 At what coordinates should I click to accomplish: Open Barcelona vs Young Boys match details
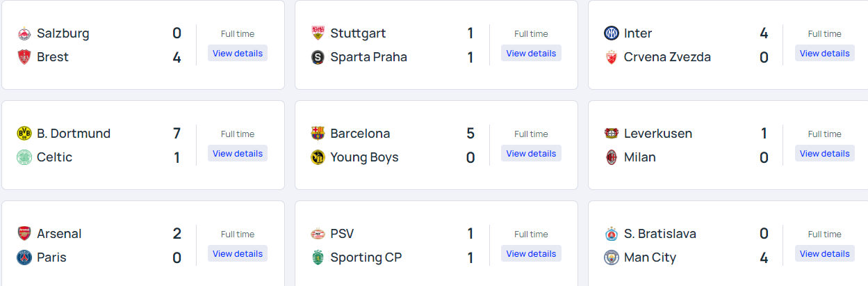coord(531,153)
